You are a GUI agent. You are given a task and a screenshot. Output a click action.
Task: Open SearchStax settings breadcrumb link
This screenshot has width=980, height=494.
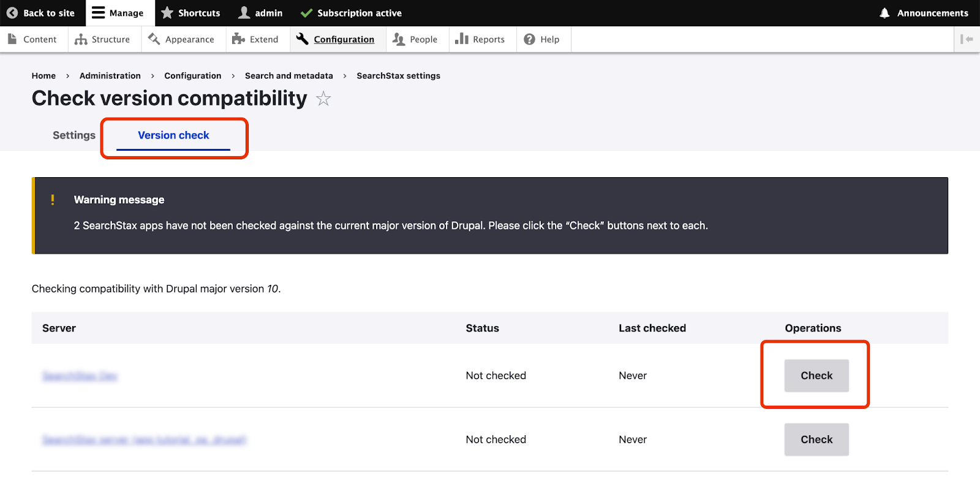(399, 76)
